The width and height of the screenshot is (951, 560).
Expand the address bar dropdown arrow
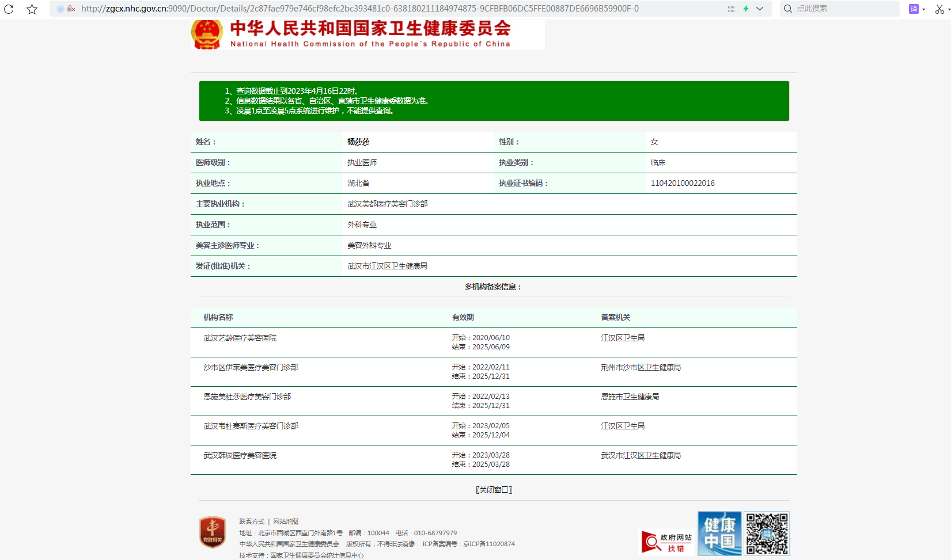point(760,9)
